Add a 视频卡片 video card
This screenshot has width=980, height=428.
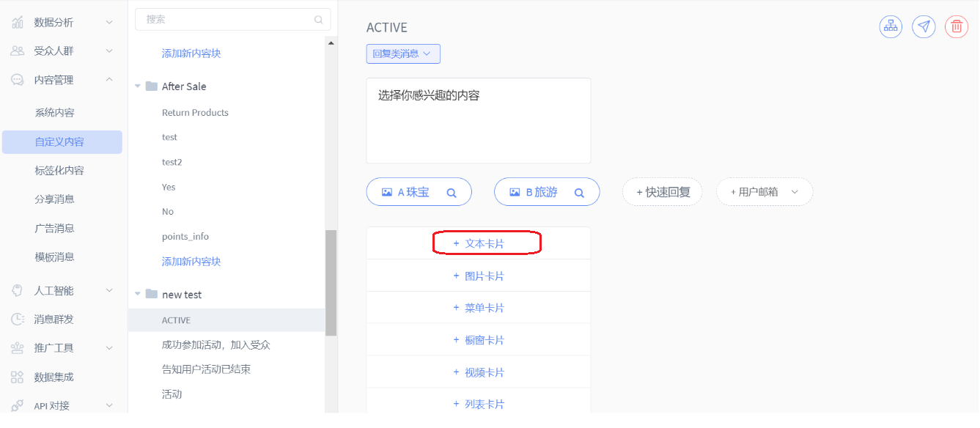(479, 372)
